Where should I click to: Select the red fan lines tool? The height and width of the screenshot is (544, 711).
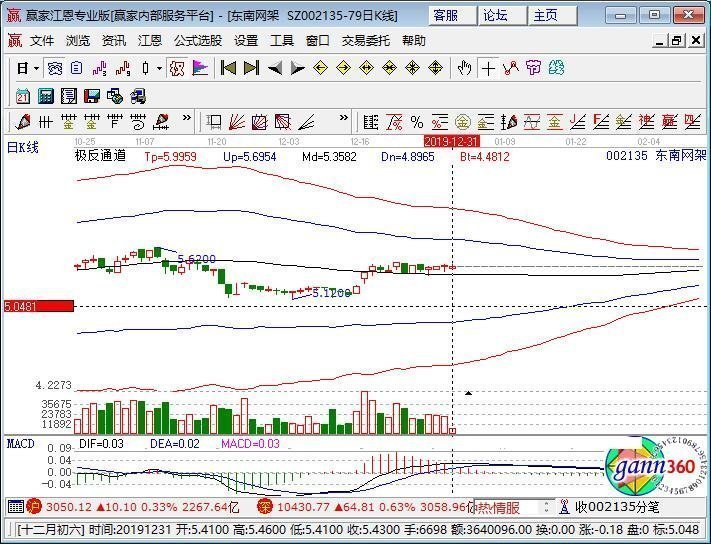(x=237, y=122)
